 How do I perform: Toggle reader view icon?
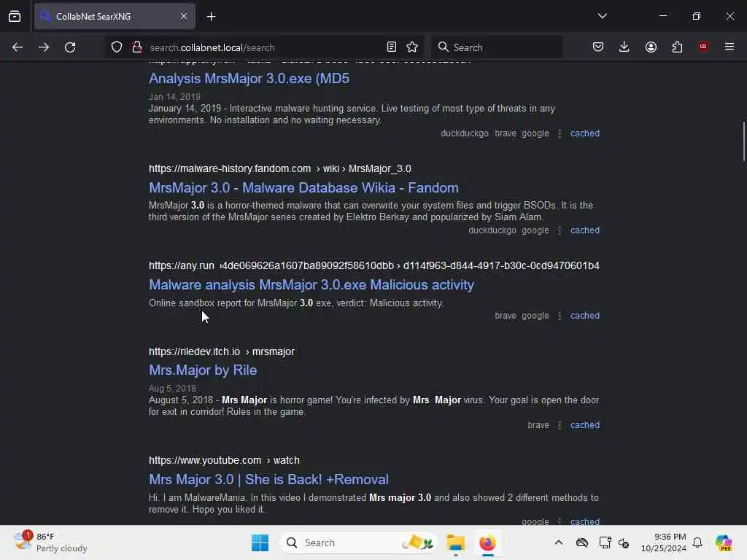tap(392, 47)
